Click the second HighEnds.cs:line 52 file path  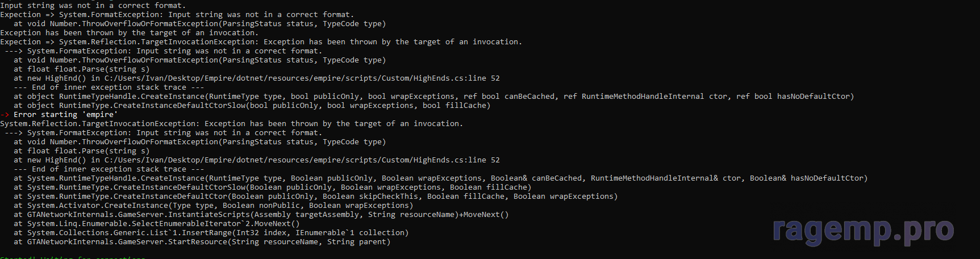point(302,160)
